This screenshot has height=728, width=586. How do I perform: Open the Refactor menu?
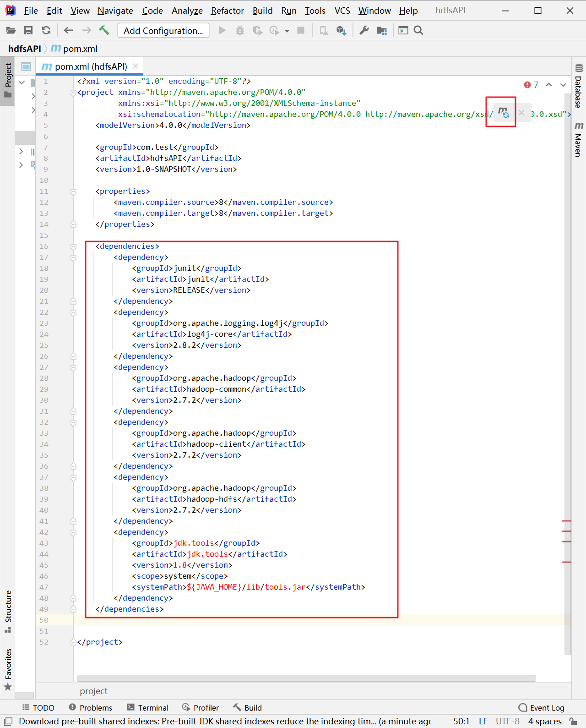(228, 11)
